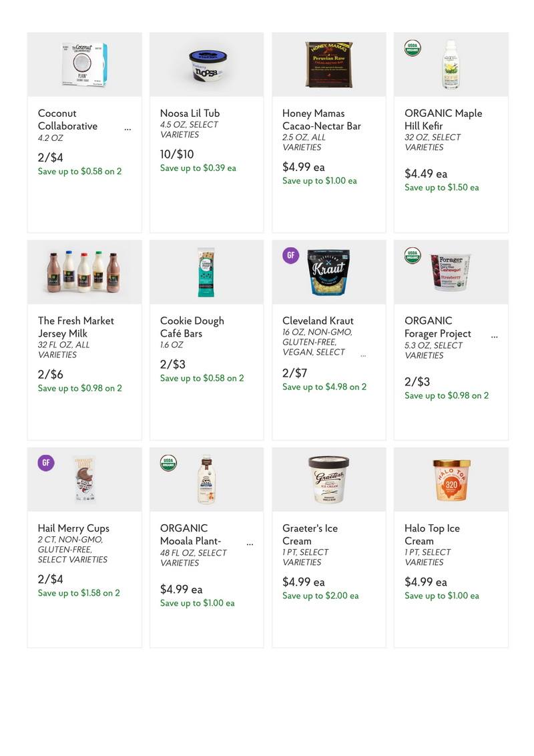
Task: Open the Graeter's Ice Cream pint image
Action: pyautogui.click(x=328, y=480)
